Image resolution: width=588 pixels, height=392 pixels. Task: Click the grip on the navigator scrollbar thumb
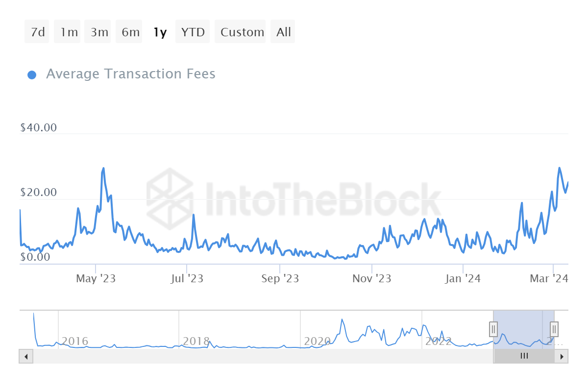[x=524, y=356]
